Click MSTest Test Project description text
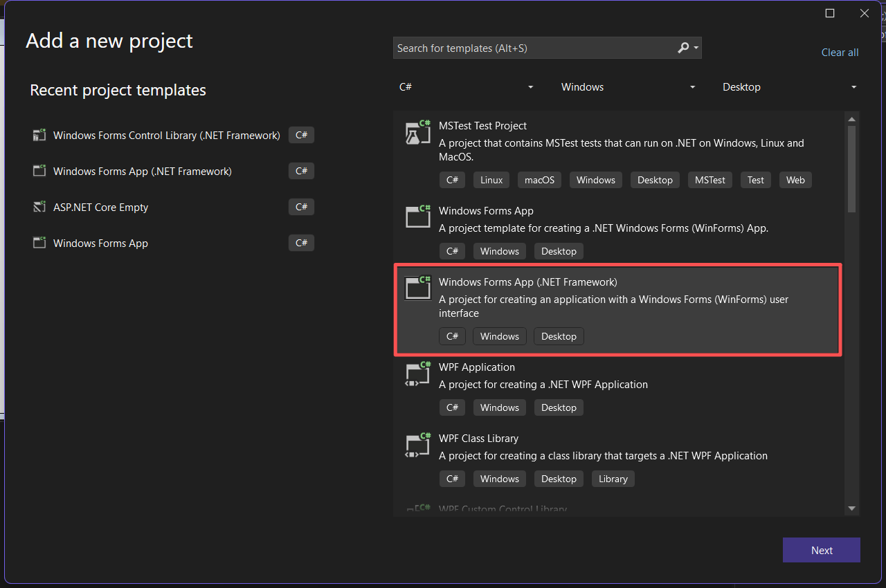 click(x=622, y=150)
